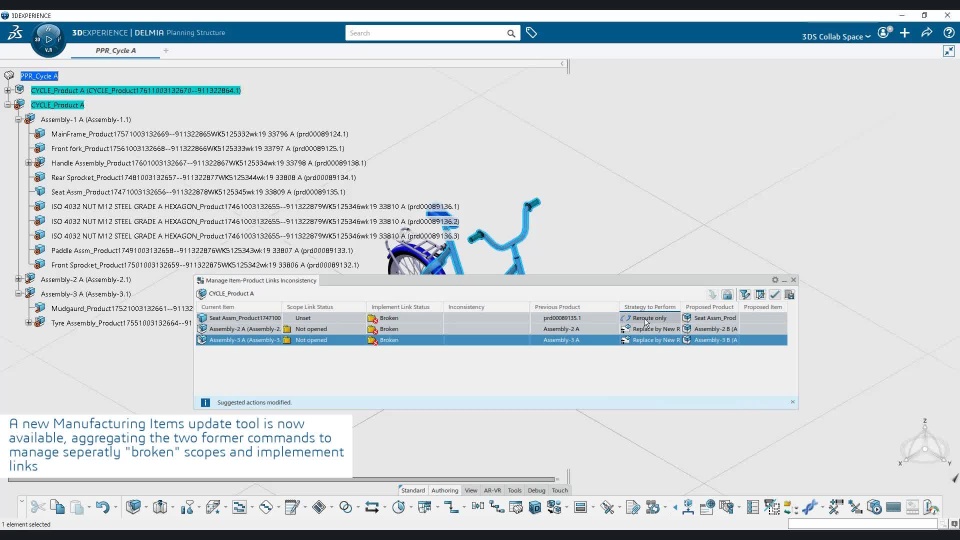
Task: Click the Previous Product column header
Action: (x=574, y=307)
